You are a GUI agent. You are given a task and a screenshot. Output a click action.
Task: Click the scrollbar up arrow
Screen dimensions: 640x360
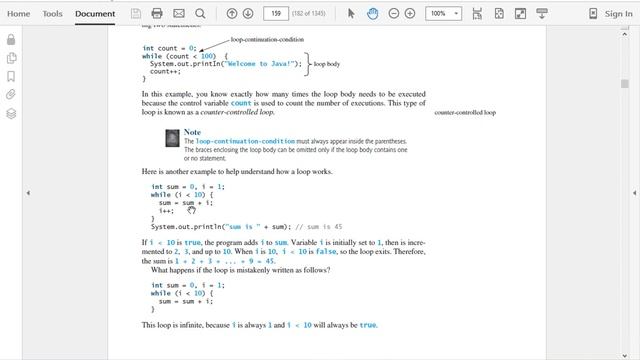624,34
